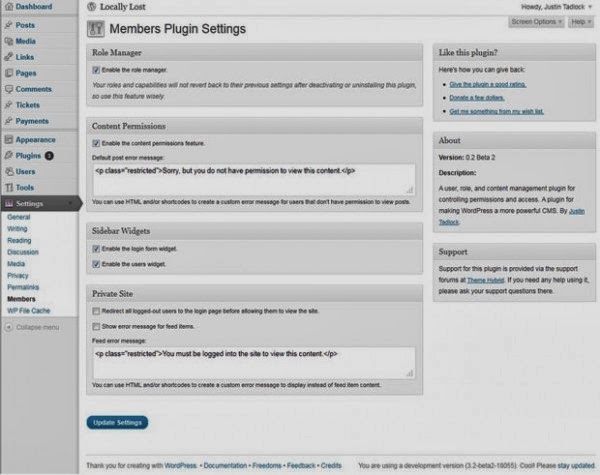Follow the Donate a few dollars link

[x=477, y=98]
